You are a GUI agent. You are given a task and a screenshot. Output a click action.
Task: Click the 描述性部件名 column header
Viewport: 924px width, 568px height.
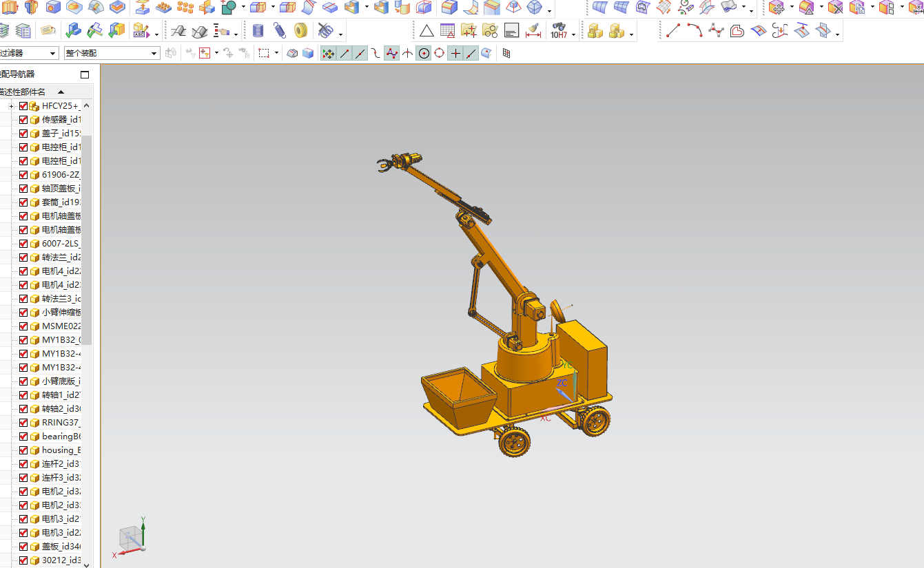point(23,92)
